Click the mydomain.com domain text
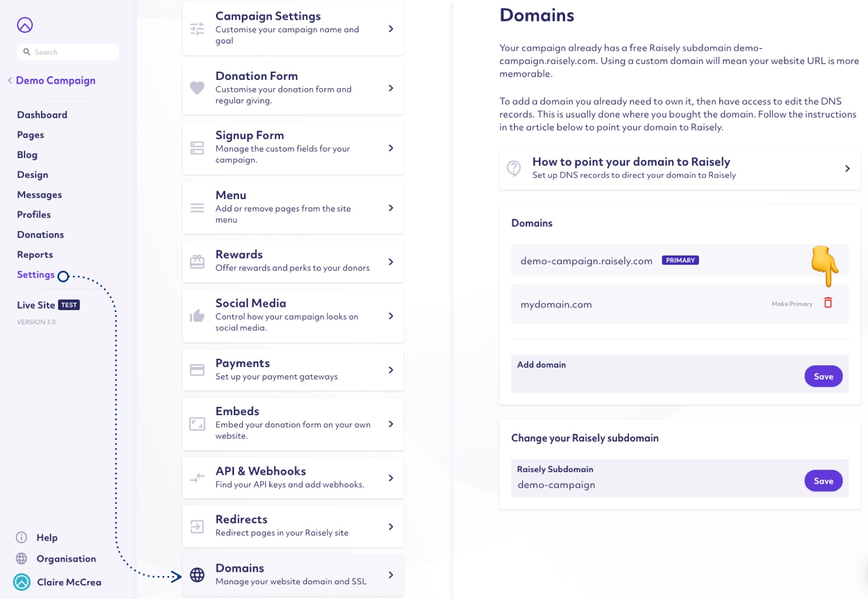The height and width of the screenshot is (599, 868). 556,305
